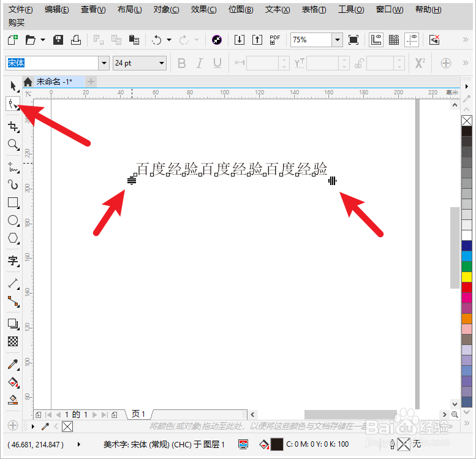Click the Print icon

click(75, 40)
